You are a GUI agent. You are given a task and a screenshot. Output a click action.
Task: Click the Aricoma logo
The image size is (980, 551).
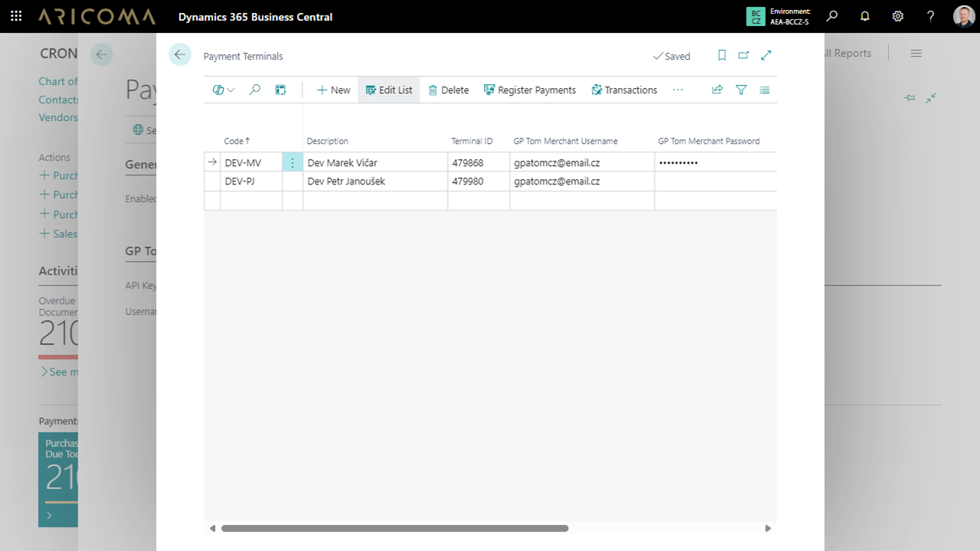pos(96,16)
